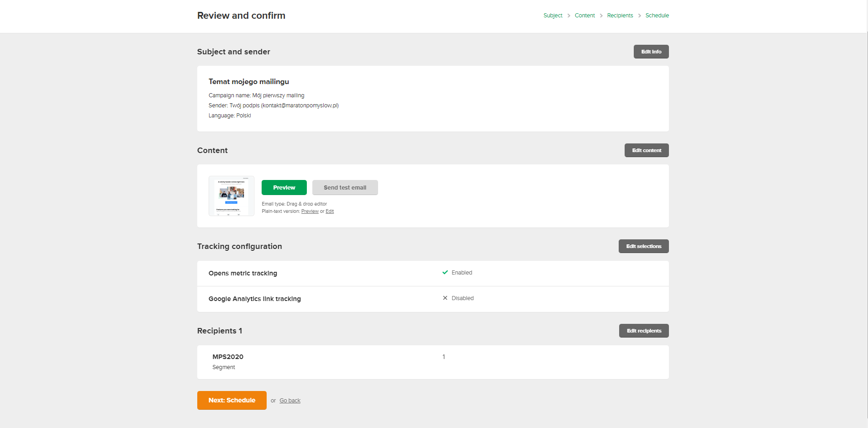Viewport: 868px width, 428px height.
Task: Click Go back link
Action: 289,400
